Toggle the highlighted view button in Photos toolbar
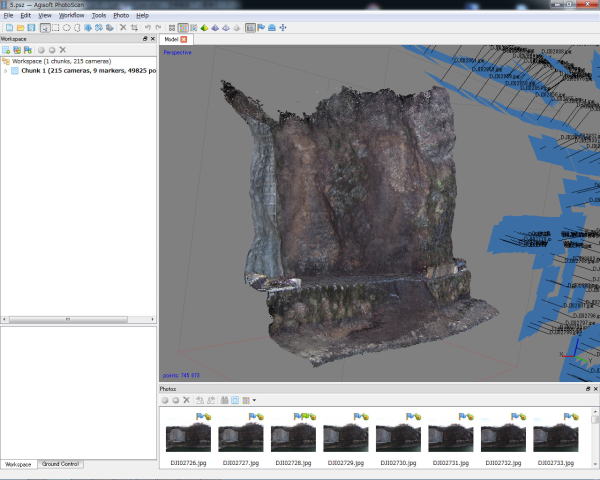 [x=235, y=400]
